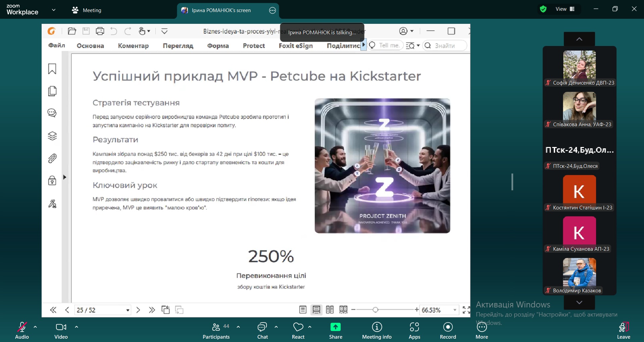Viewport: 644px width, 342px height.
Task: Switch to the Protect tab
Action: coord(253,46)
